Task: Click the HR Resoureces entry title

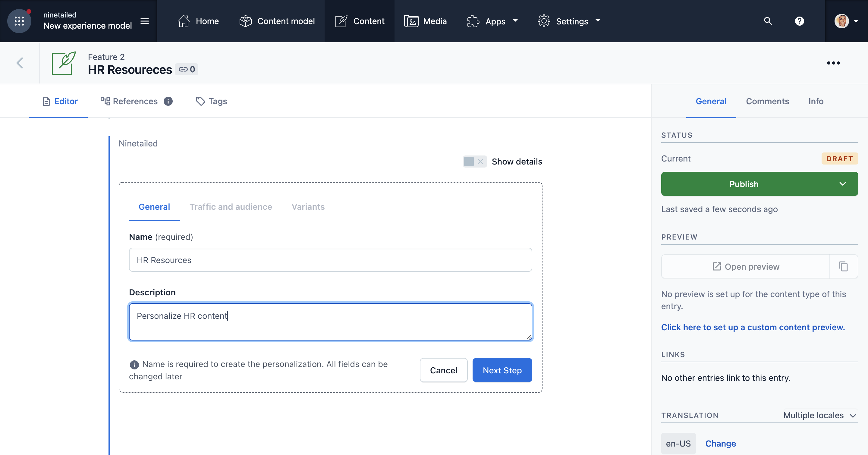Action: pos(130,70)
